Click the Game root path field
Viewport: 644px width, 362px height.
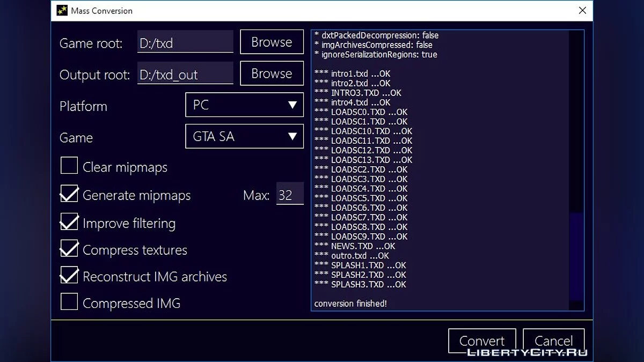(x=185, y=42)
